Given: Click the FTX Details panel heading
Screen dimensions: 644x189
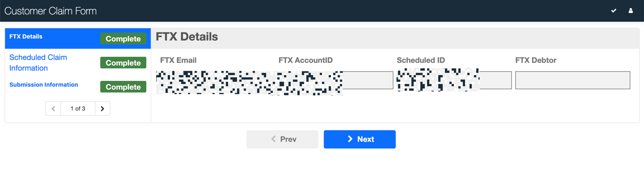Looking at the screenshot, I should tap(187, 37).
